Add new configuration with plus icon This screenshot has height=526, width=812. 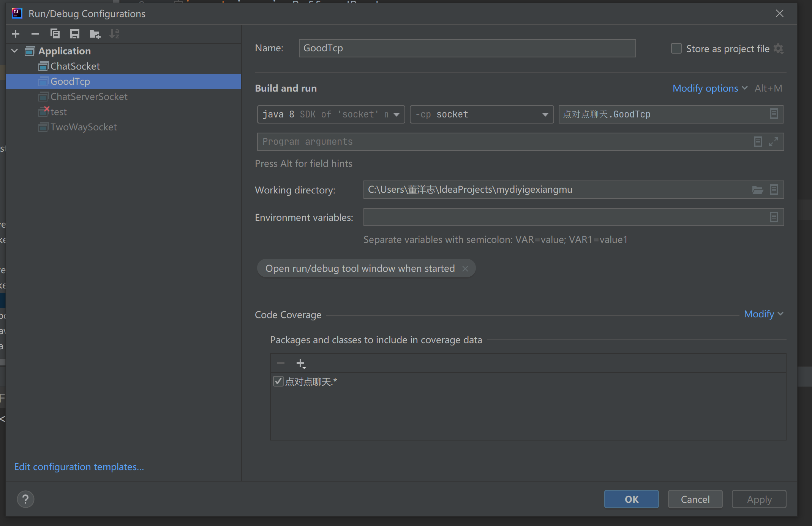click(x=16, y=34)
